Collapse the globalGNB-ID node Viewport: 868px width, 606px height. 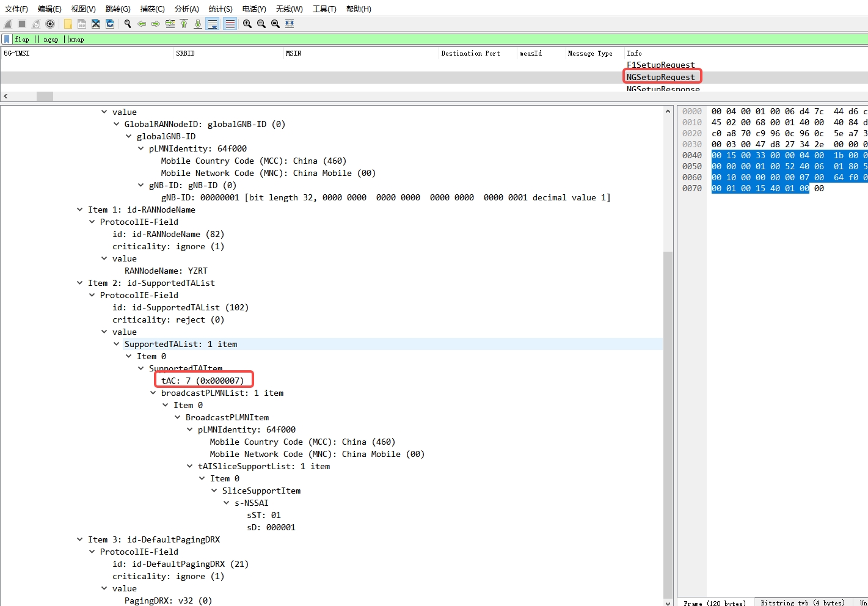[128, 136]
